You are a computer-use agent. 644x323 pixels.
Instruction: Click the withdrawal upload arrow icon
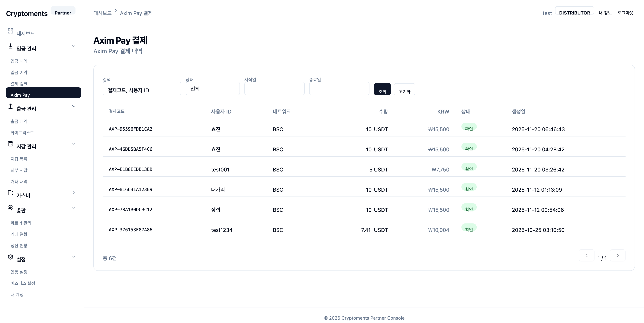tap(11, 106)
